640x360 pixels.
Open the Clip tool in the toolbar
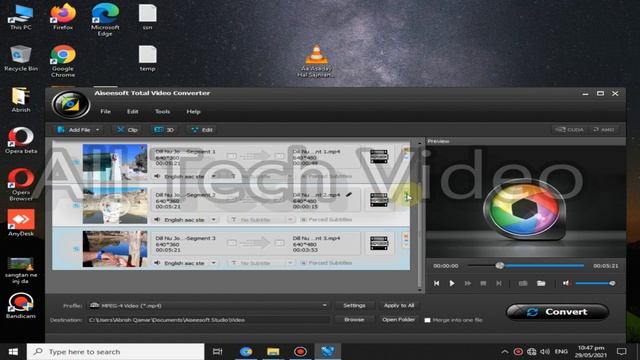(127, 130)
